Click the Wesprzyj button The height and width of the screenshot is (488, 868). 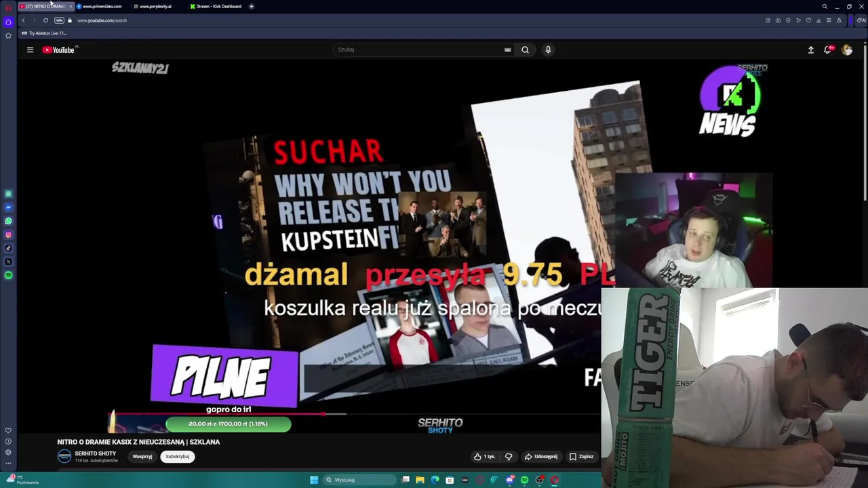tap(142, 456)
